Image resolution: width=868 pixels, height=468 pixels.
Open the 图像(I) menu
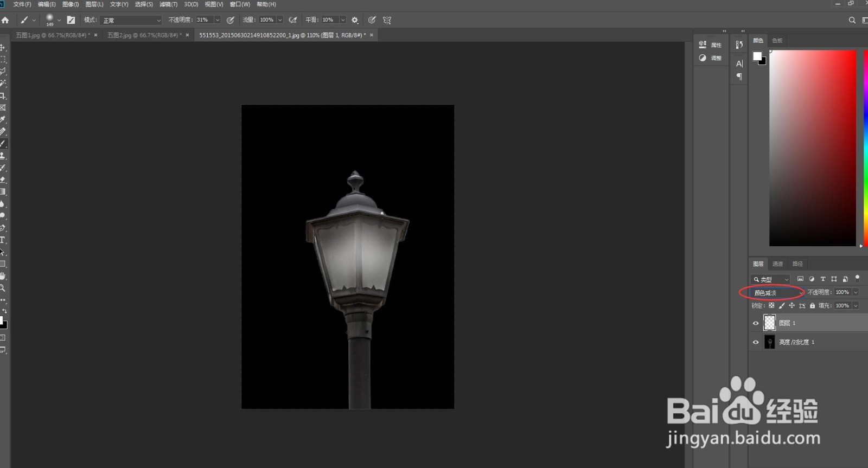(71, 4)
